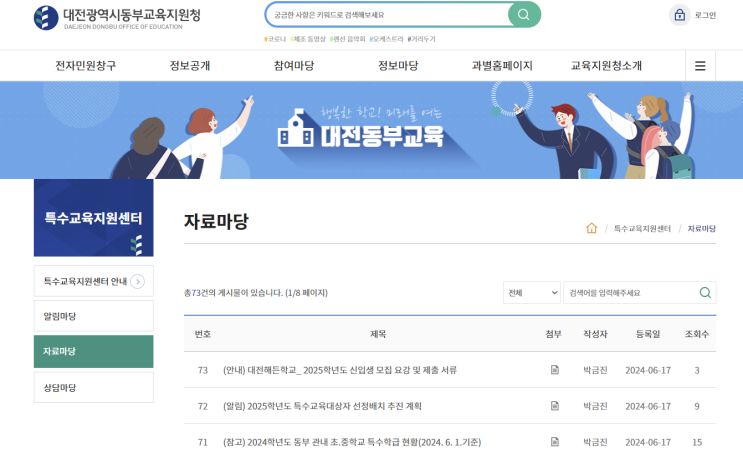Screen dimensions: 743x461
Task: Open the 정보마당 menu
Action: click(x=398, y=66)
